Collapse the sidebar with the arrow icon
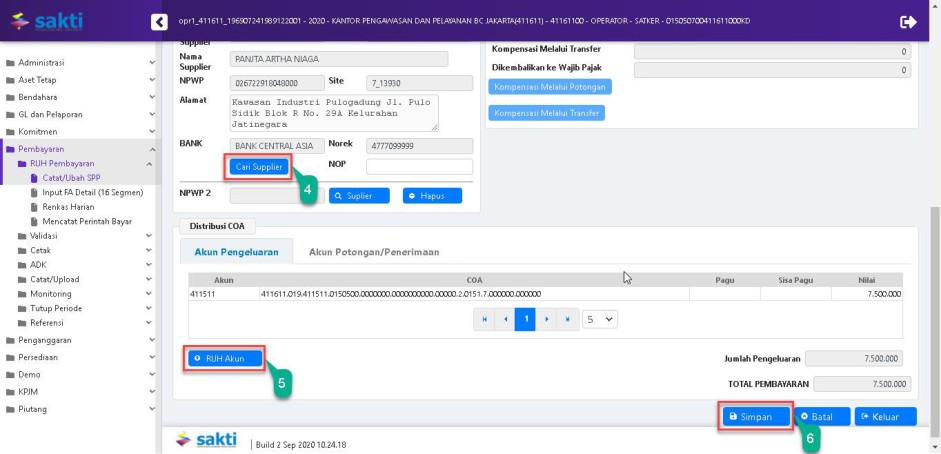This screenshot has height=454, width=941. click(159, 21)
